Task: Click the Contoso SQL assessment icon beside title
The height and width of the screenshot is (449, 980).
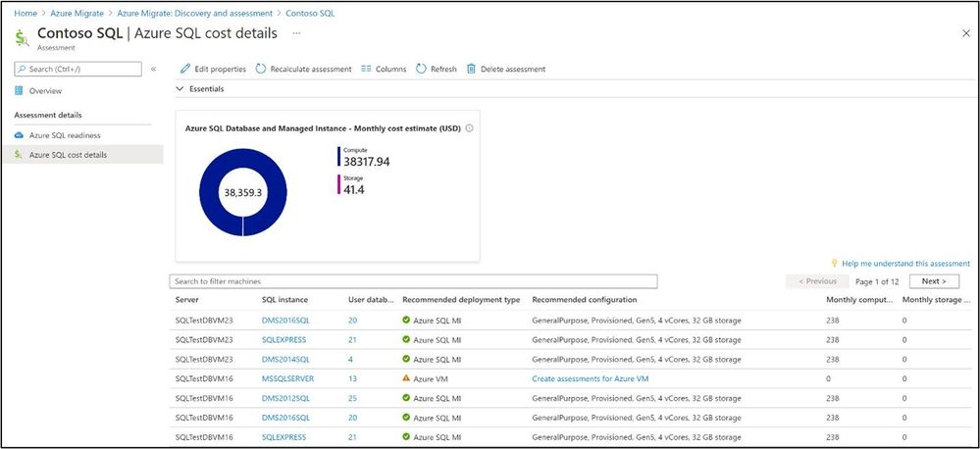Action: (22, 37)
